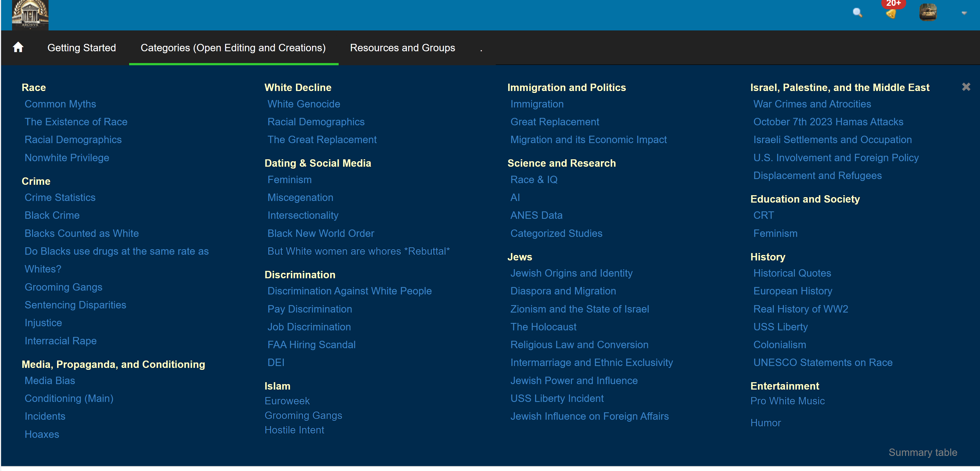Expand the account dropdown caret
Image resolution: width=980 pixels, height=471 pixels.
pyautogui.click(x=964, y=13)
